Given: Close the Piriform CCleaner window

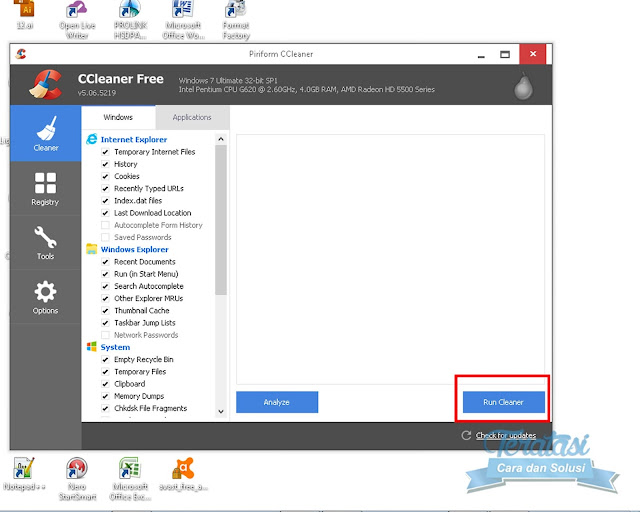Looking at the screenshot, I should (x=533, y=54).
